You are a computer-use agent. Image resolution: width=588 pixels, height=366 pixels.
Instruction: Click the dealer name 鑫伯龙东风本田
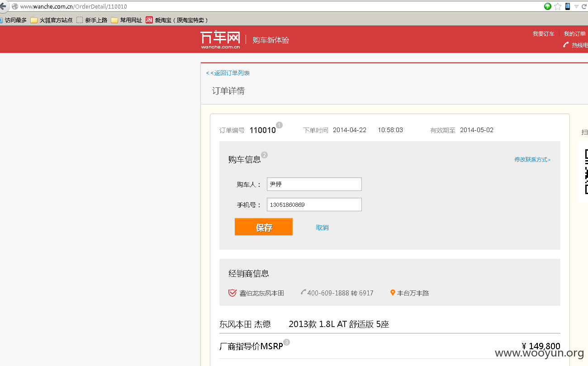pos(262,293)
